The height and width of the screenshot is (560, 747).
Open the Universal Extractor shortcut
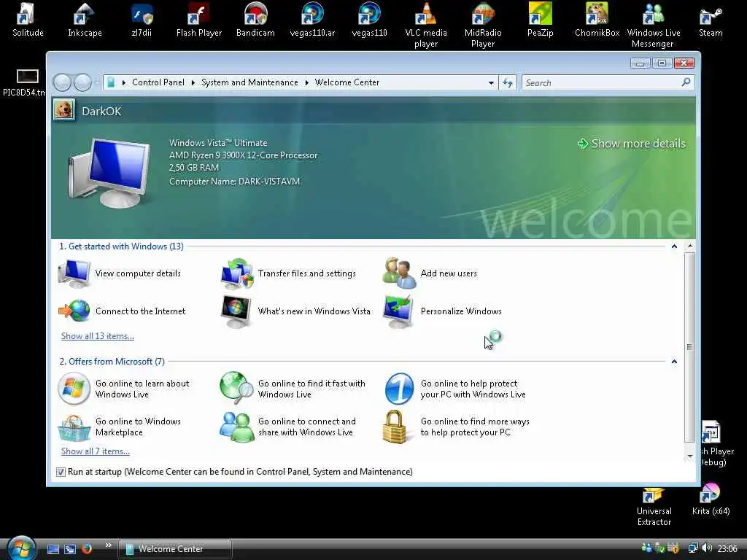(x=654, y=507)
